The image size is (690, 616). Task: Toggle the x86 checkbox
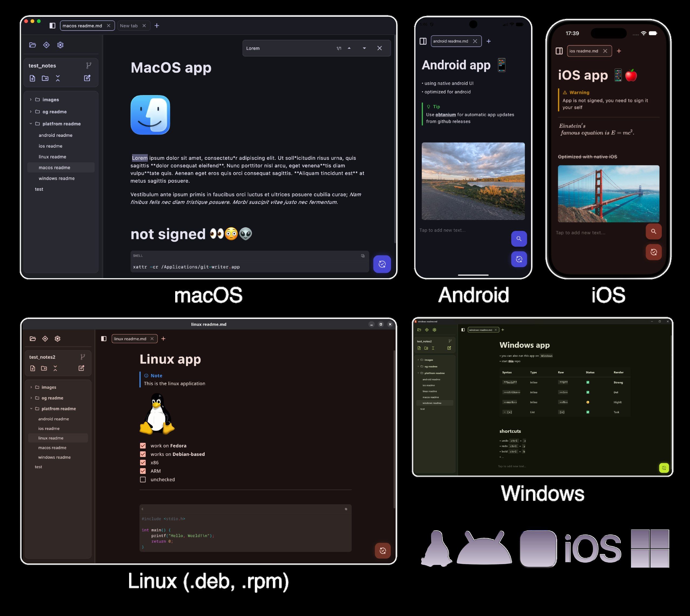pos(143,463)
